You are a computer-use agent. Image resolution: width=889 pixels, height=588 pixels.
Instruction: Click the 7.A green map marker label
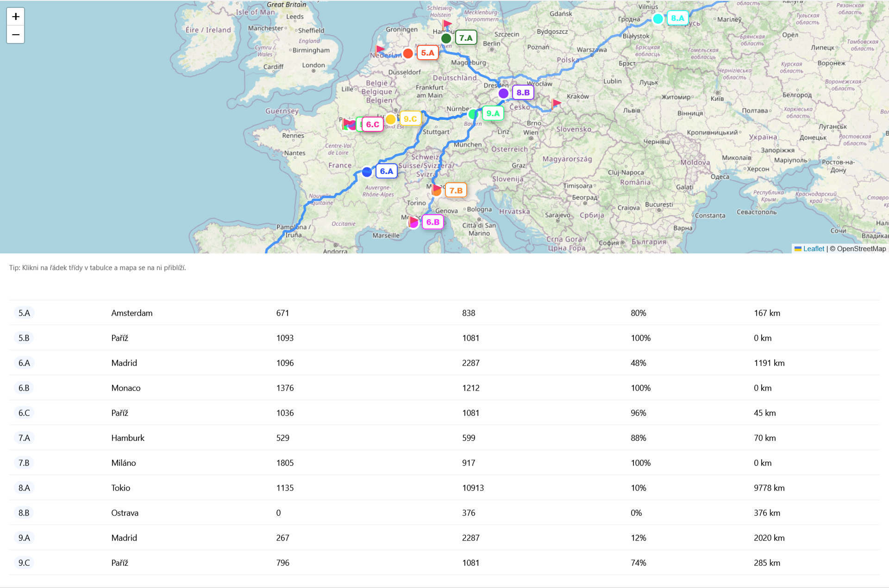coord(466,38)
